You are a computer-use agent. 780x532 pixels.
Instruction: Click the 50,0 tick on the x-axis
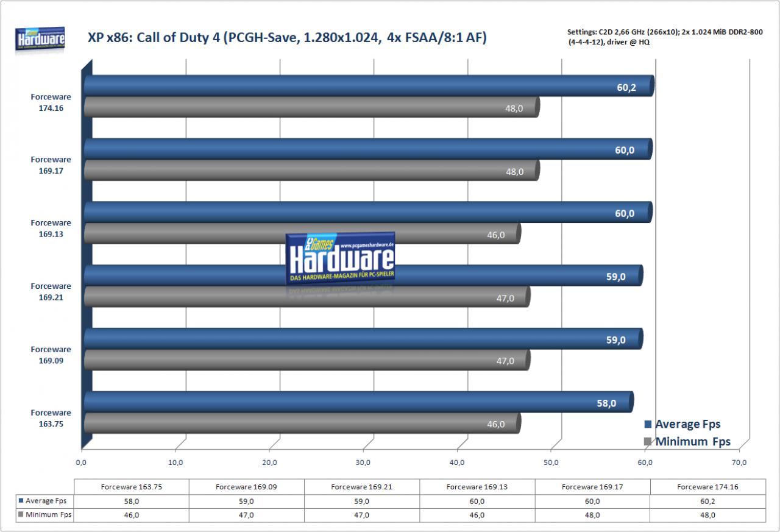[551, 463]
